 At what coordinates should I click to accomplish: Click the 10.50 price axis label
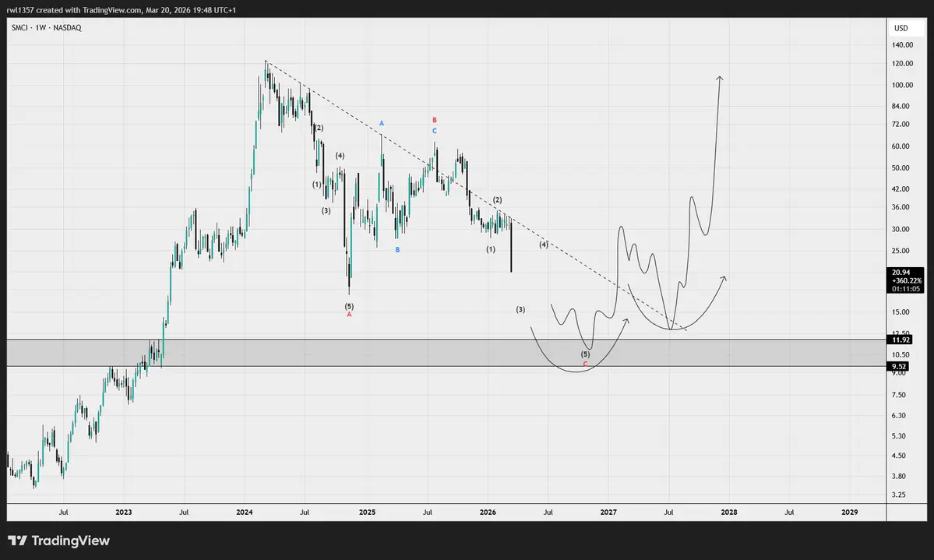900,354
